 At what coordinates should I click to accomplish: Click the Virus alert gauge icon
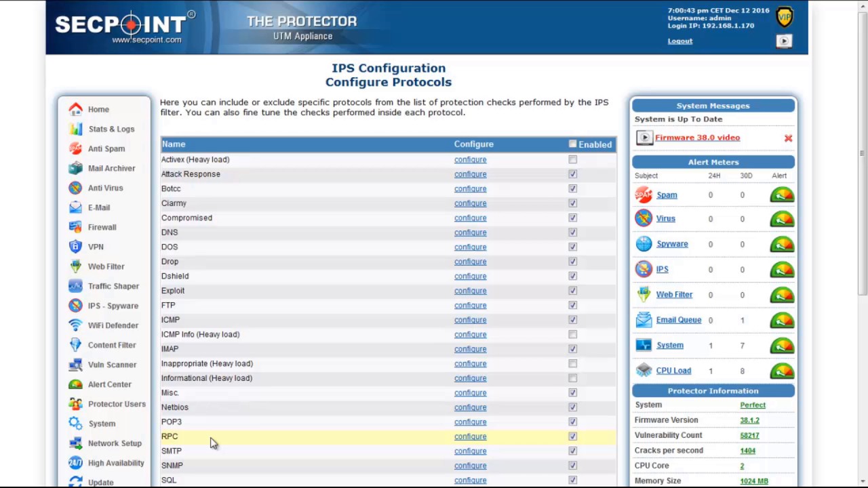[782, 219]
